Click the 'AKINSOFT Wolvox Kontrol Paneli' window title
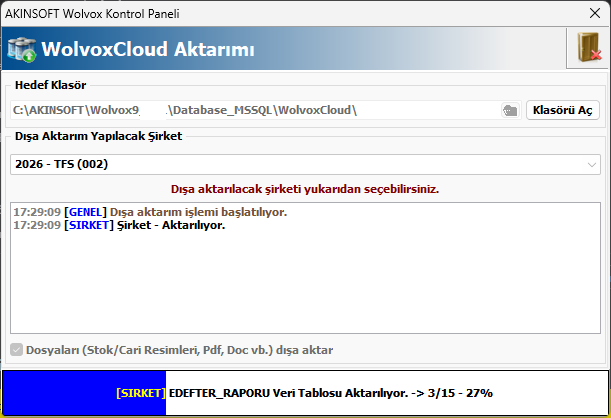This screenshot has height=418, width=611. [92, 14]
